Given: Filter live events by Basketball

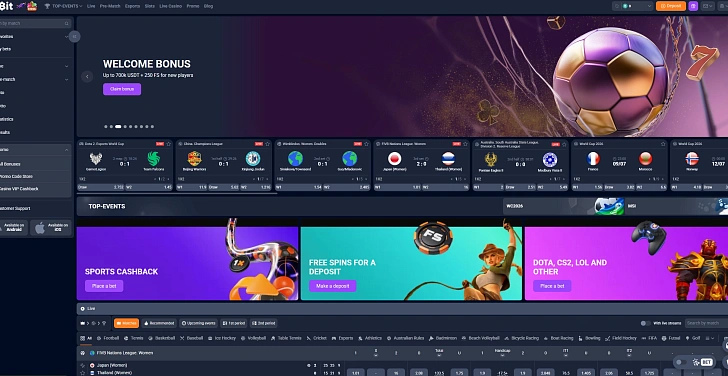Looking at the screenshot, I should click(162, 338).
